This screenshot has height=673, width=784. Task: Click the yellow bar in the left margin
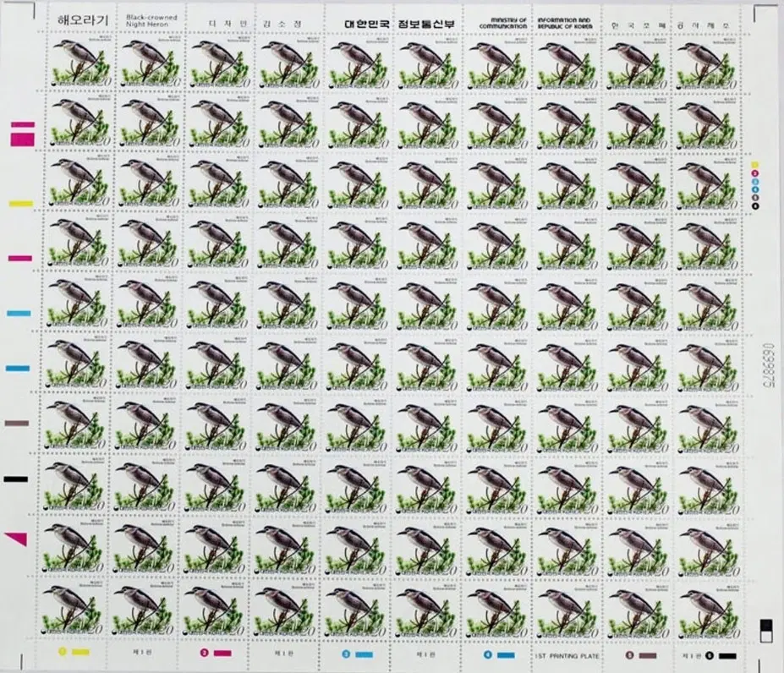[x=21, y=204]
